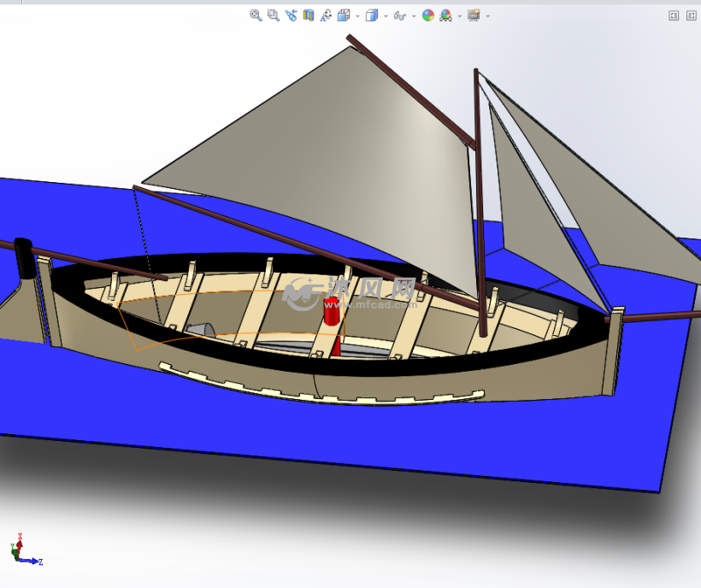This screenshot has height=588, width=701.
Task: Toggle the Section View tool
Action: (308, 15)
